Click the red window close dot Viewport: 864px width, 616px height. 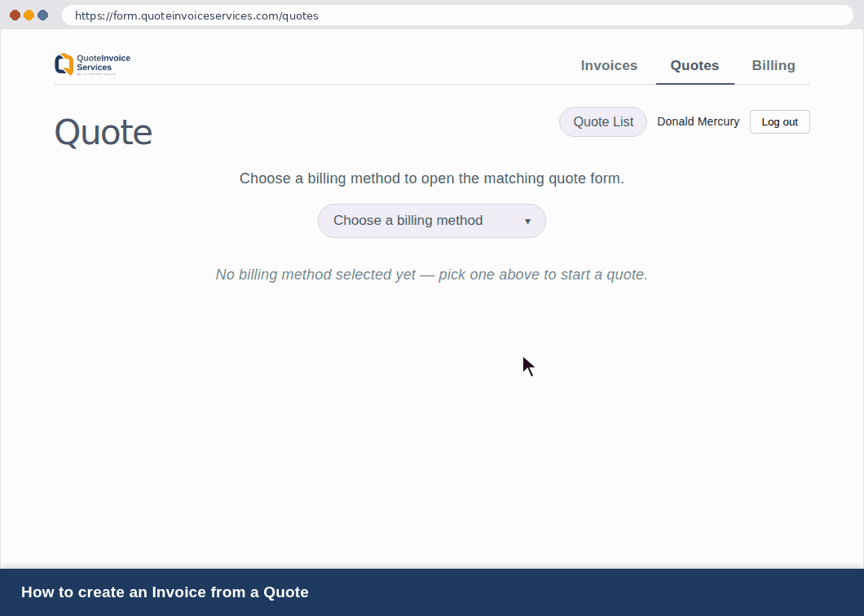coord(15,15)
